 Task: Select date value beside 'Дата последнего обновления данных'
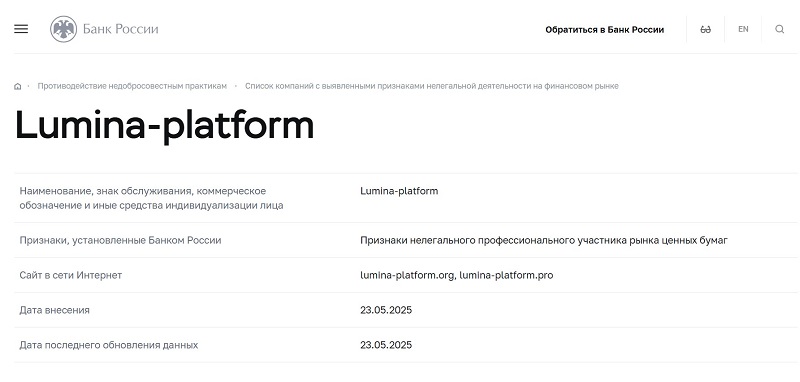click(x=386, y=345)
